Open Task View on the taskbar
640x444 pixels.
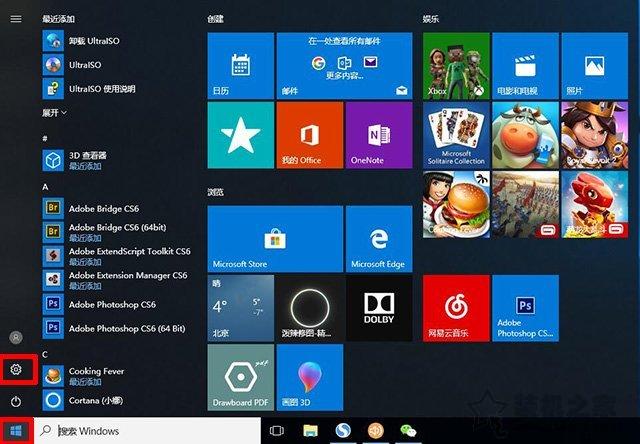pyautogui.click(x=277, y=431)
